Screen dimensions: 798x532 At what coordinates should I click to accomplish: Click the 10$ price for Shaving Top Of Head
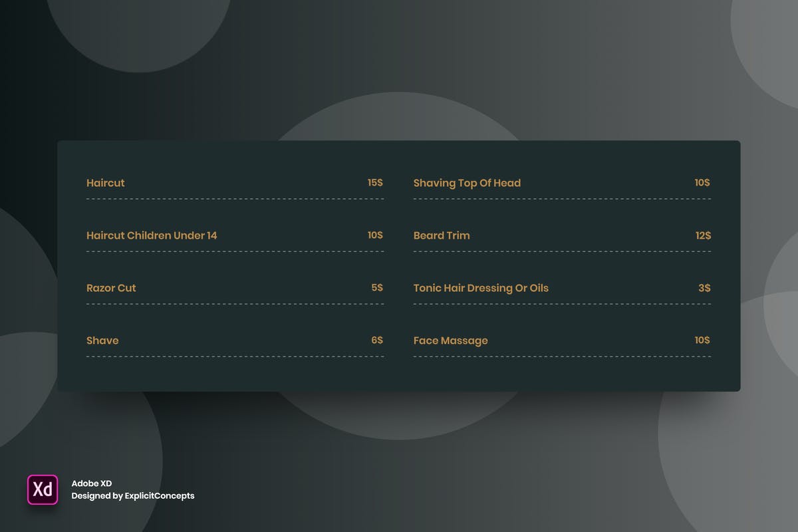[x=702, y=182]
